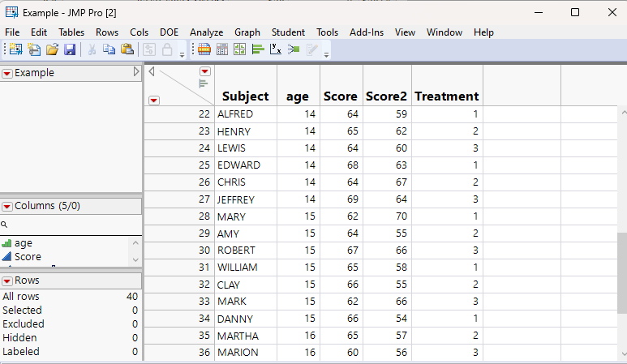Screen dimensions: 627x364
Task: Open the Graph menu
Action: [x=247, y=32]
